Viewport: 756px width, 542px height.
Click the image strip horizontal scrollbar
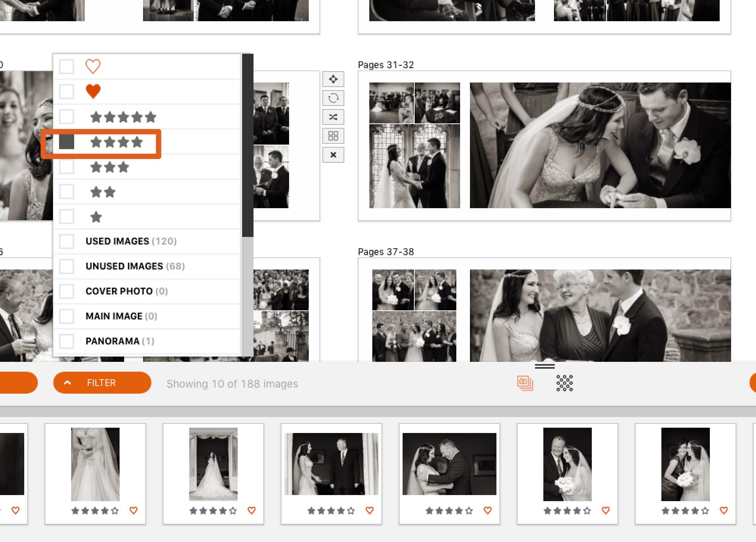[x=378, y=412]
